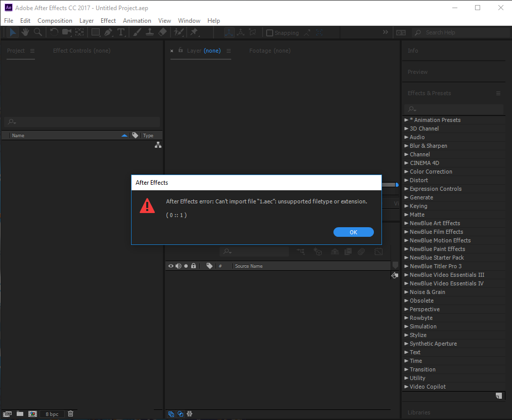Click the Layer panel lock icon
This screenshot has height=420, width=512.
(x=181, y=50)
